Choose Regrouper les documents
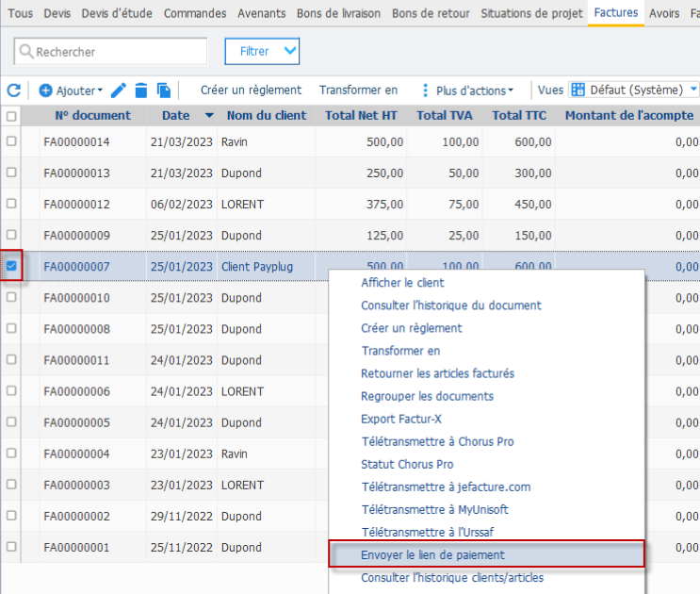 (427, 396)
